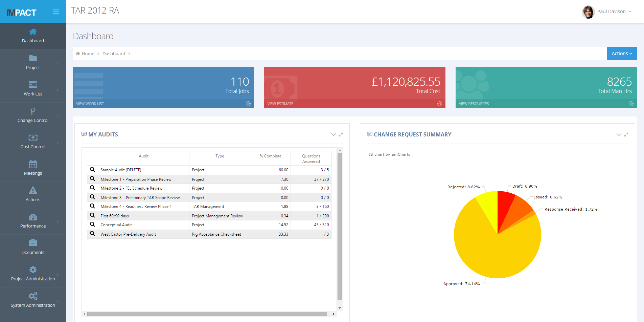Click the VIEW WORK LIST link

90,104
